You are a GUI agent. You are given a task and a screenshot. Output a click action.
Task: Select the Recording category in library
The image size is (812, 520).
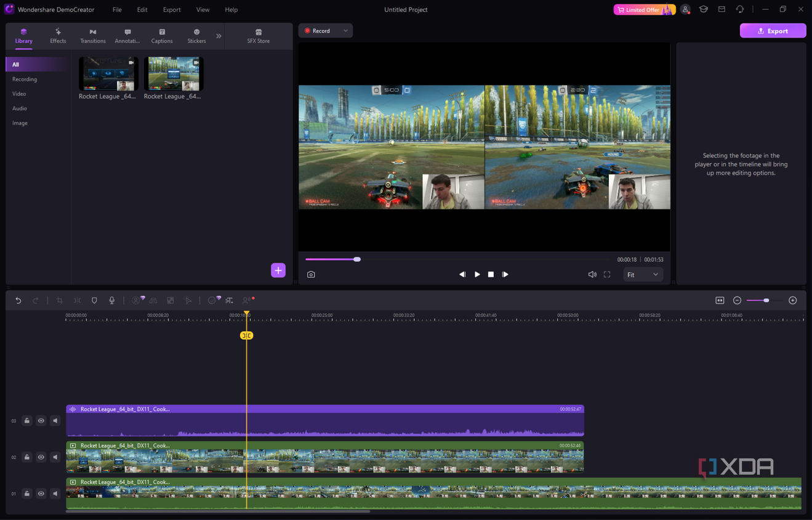click(x=25, y=79)
